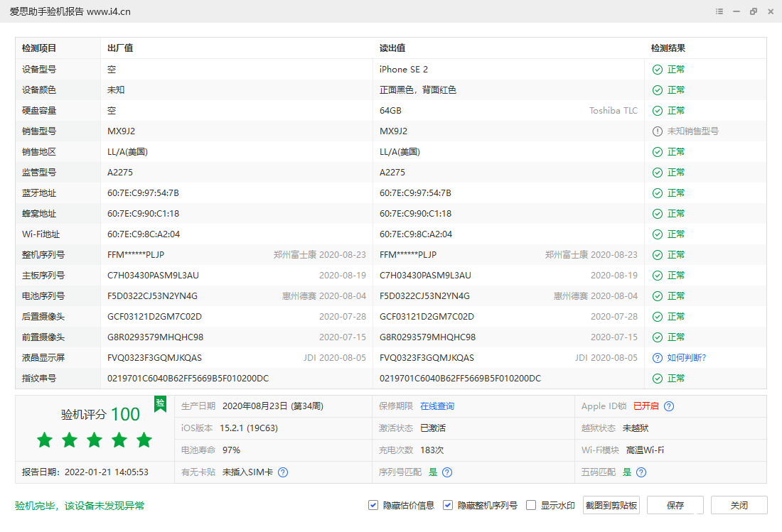Viewport: 782px width, 532px height.
Task: Open help icon next to 五码匹配
Action: point(641,472)
